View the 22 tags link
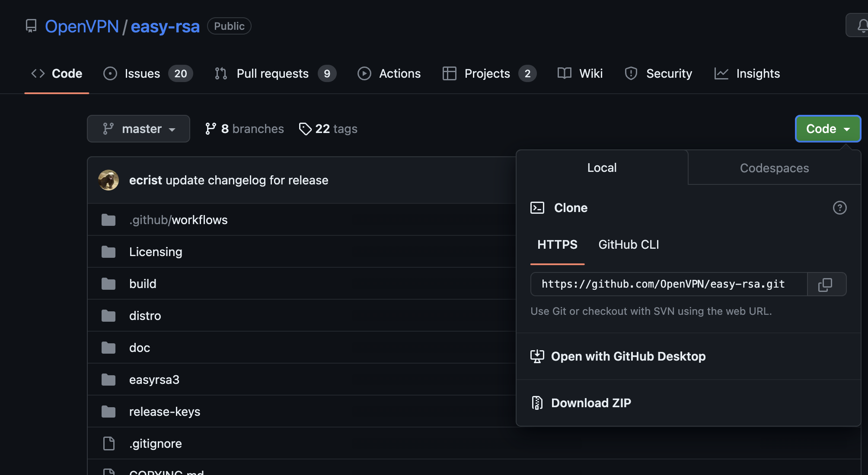This screenshot has height=475, width=868. (328, 129)
